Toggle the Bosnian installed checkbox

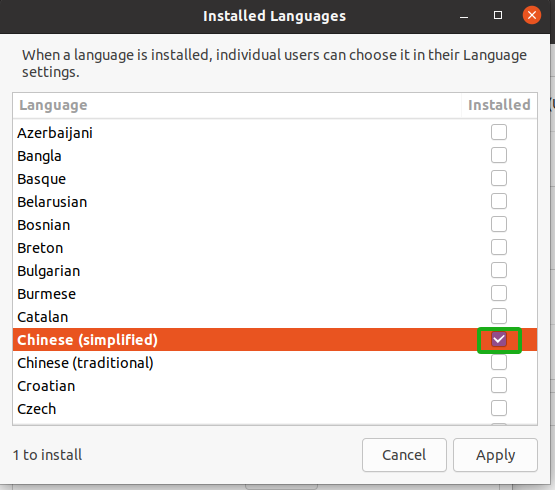(x=499, y=224)
